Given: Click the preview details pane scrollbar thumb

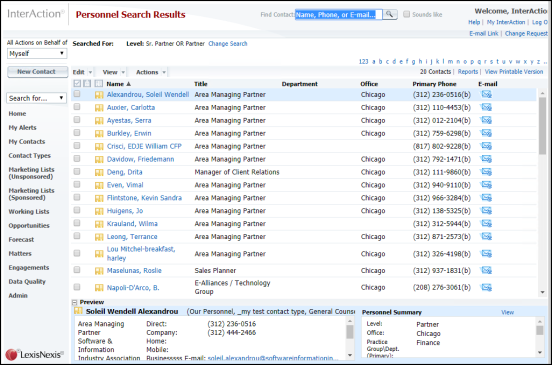Looking at the screenshot, I should 350,332.
